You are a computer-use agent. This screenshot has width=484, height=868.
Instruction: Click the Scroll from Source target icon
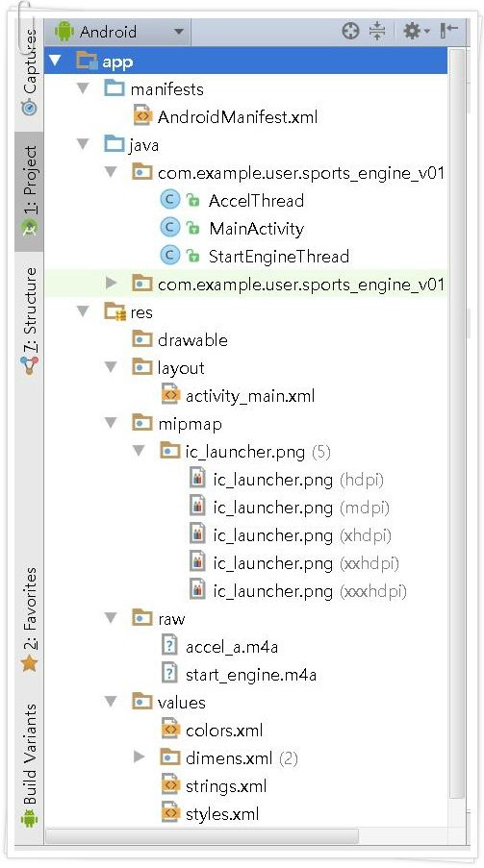pos(350,31)
